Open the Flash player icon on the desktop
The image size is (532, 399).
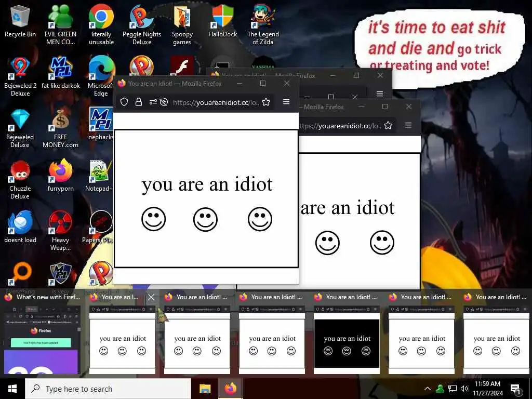[x=182, y=66]
